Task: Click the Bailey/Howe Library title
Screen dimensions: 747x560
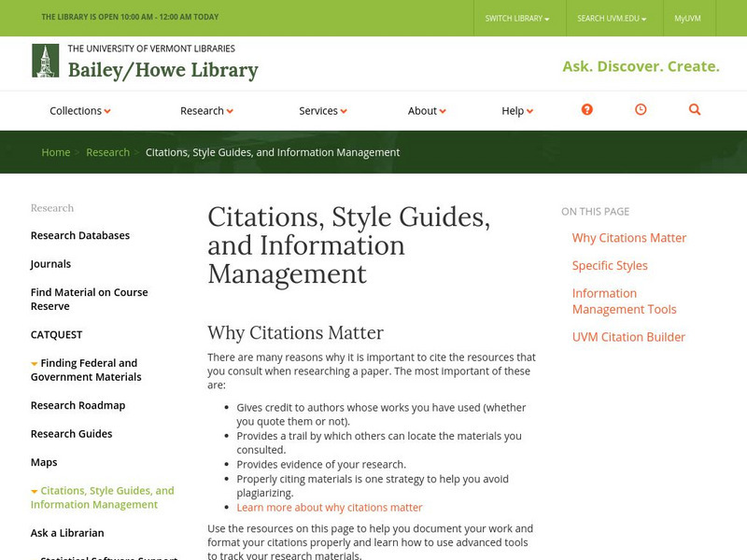Action: click(x=163, y=70)
